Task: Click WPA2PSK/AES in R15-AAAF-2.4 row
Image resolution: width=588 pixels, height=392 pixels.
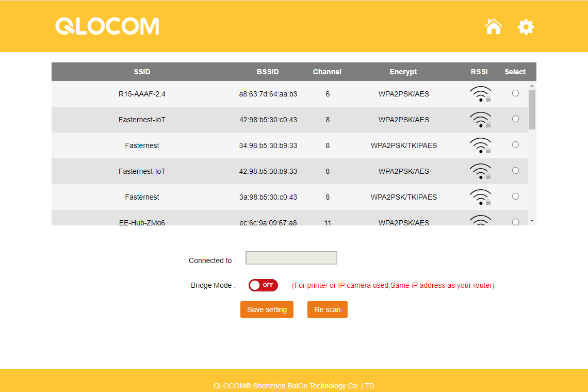Action: tap(403, 94)
